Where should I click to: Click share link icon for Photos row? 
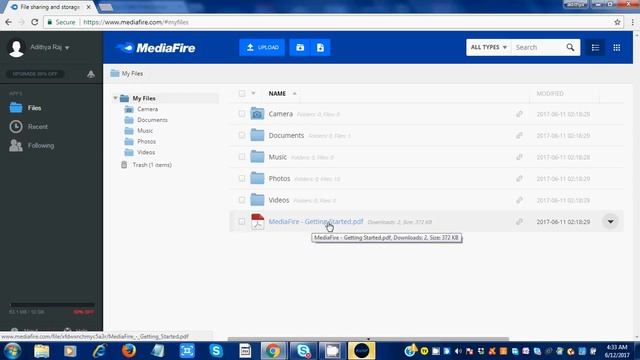coord(519,178)
